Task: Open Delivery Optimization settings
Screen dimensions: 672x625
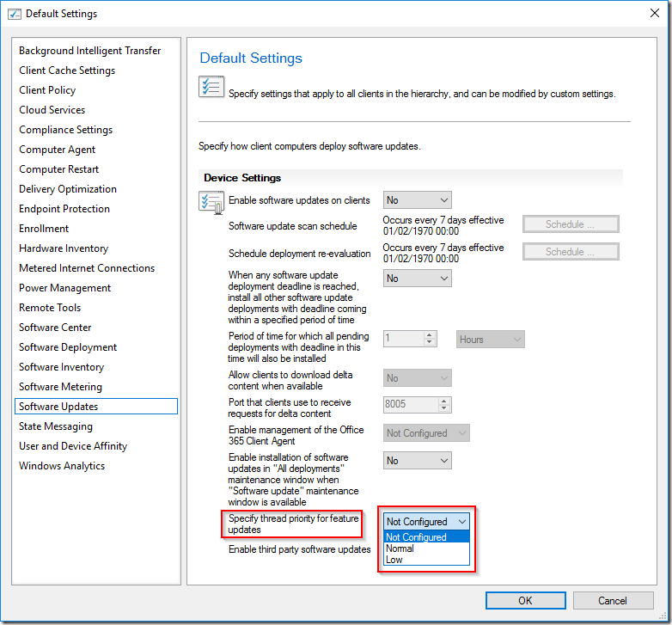Action: pyautogui.click(x=68, y=189)
